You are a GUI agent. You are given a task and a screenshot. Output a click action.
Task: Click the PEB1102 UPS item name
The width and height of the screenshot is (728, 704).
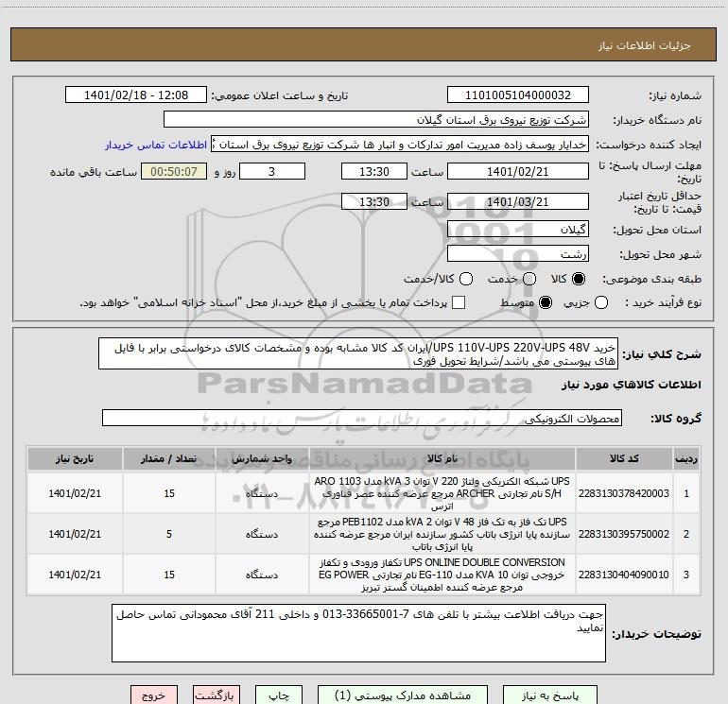point(442,534)
